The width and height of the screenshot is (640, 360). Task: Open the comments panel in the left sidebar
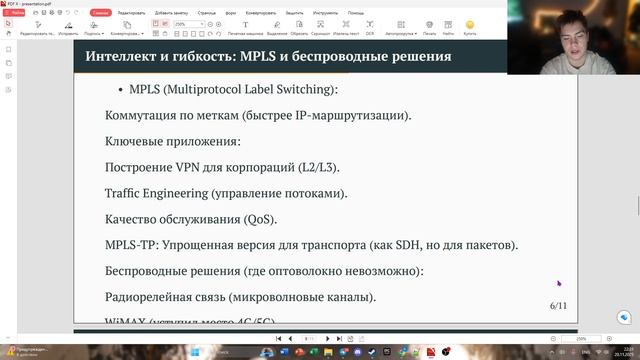9,76
